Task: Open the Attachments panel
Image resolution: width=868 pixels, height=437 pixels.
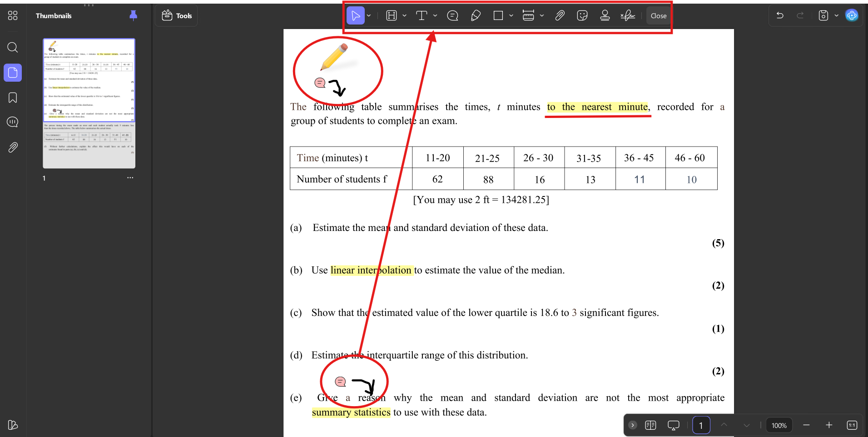Action: tap(13, 147)
